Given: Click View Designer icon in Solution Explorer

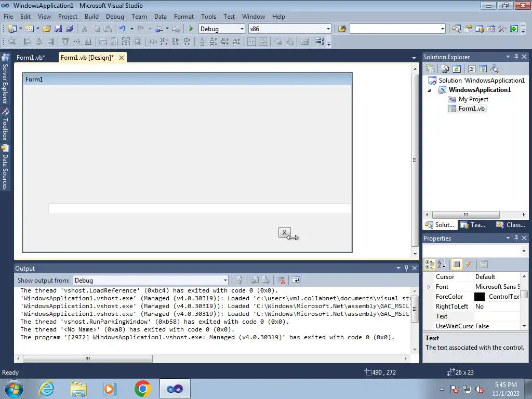Looking at the screenshot, I should point(483,69).
